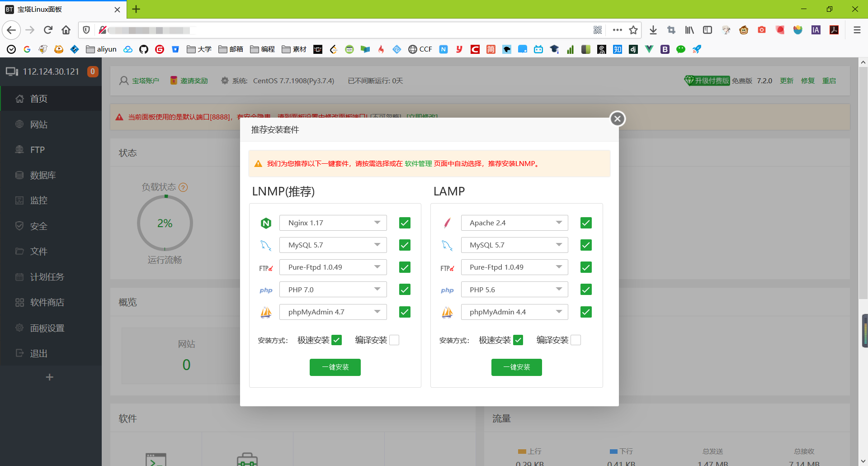Viewport: 868px width, 466px height.
Task: Click the 更新 link in header
Action: tap(787, 81)
